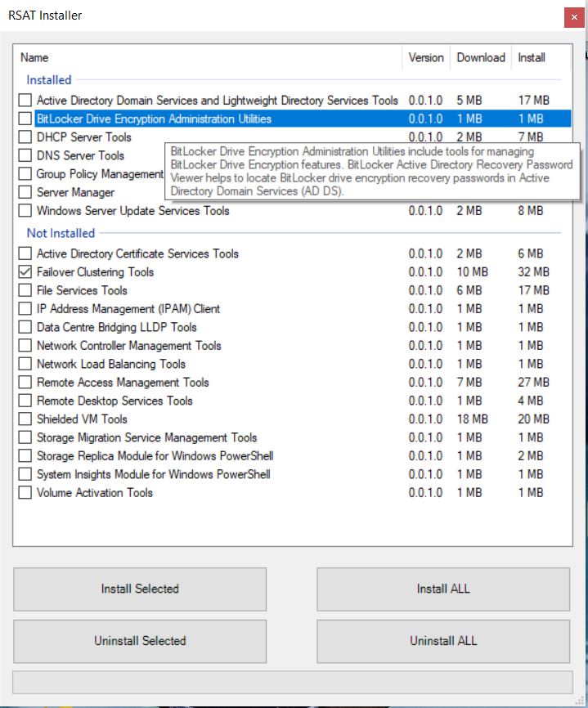Image resolution: width=588 pixels, height=708 pixels.
Task: Check the IP Address Management (IPAM) Client box
Action: pos(25,309)
